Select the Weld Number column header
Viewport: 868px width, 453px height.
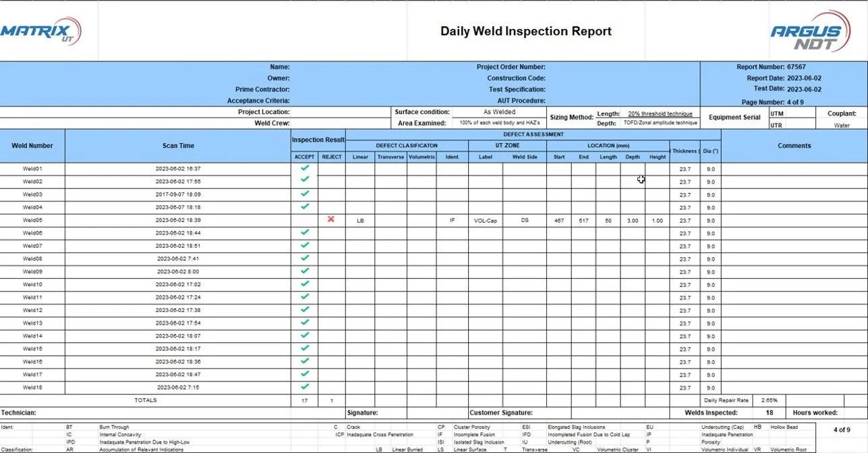point(32,146)
